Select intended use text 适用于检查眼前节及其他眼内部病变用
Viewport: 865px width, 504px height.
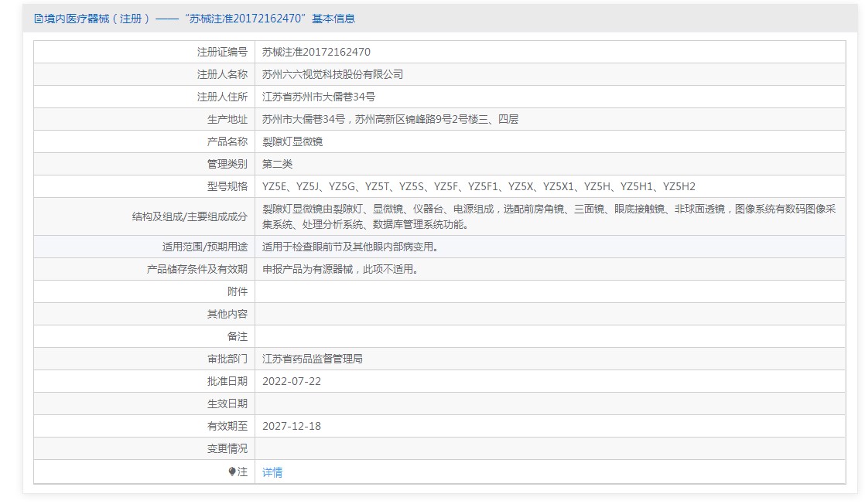(x=352, y=247)
